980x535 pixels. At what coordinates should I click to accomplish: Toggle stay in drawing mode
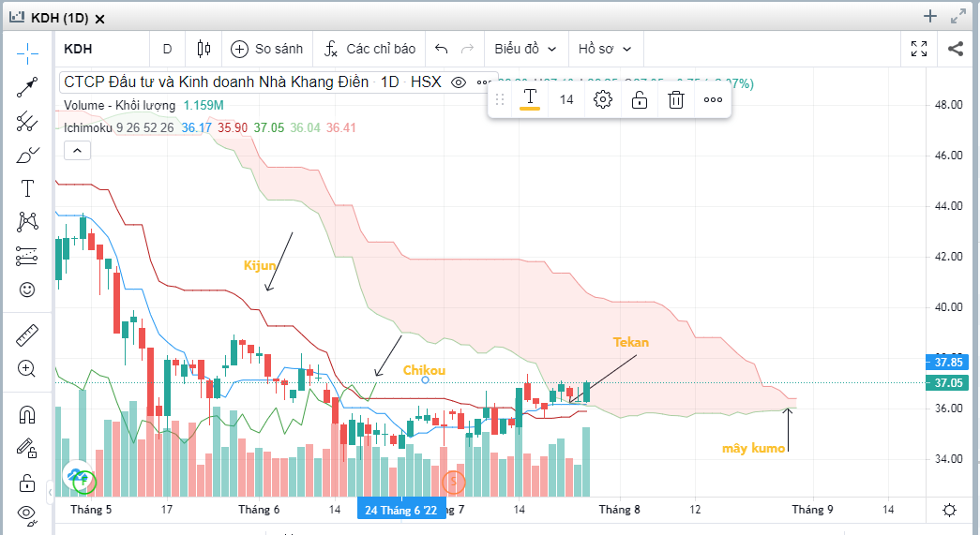[x=27, y=448]
